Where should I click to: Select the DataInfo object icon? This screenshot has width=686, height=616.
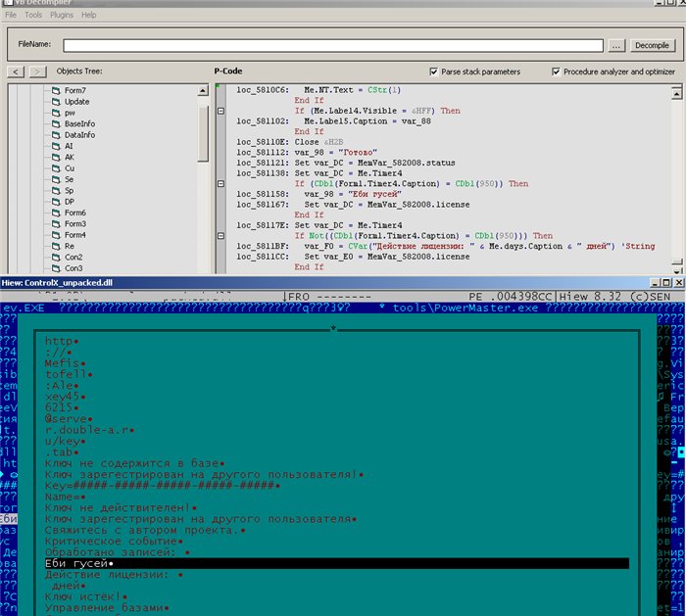(x=56, y=135)
